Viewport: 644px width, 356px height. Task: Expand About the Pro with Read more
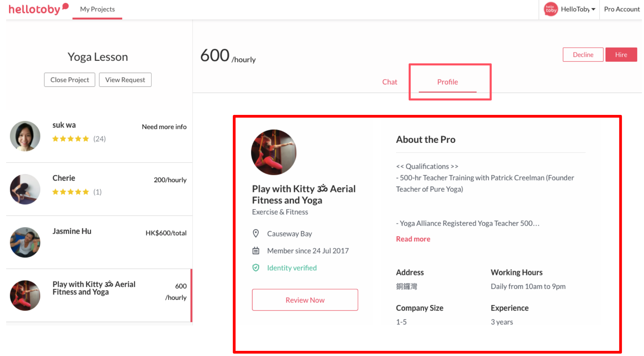[413, 239]
